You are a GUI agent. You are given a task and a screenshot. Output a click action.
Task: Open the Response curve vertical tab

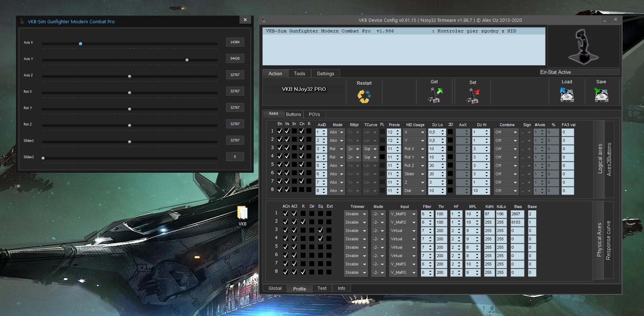608,240
